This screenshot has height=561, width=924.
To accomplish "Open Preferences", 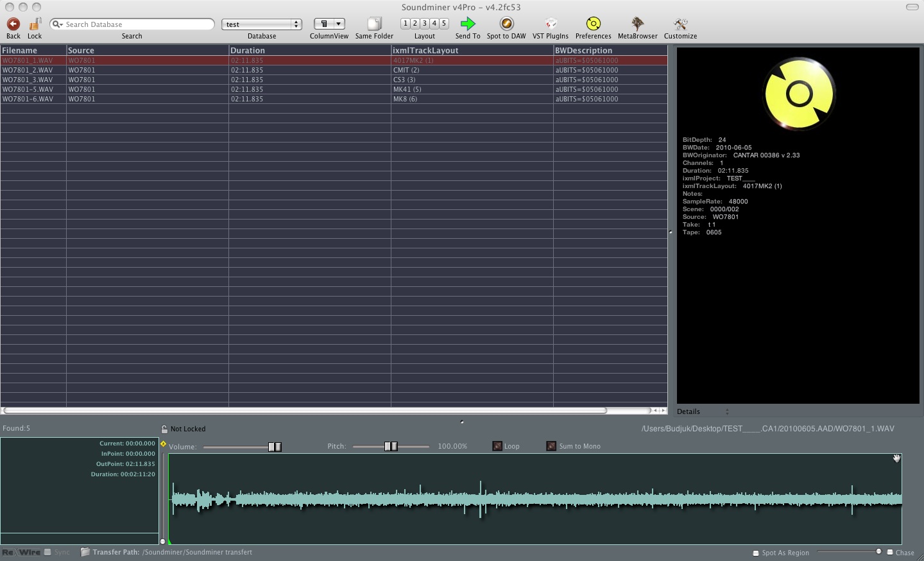I will point(594,24).
